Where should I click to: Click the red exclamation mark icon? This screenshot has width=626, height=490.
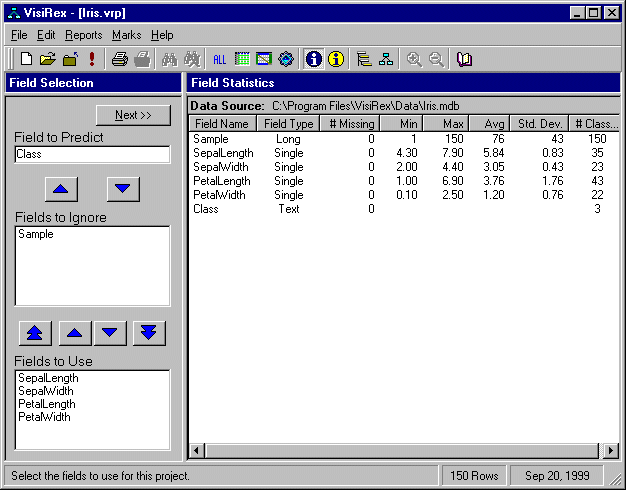92,59
